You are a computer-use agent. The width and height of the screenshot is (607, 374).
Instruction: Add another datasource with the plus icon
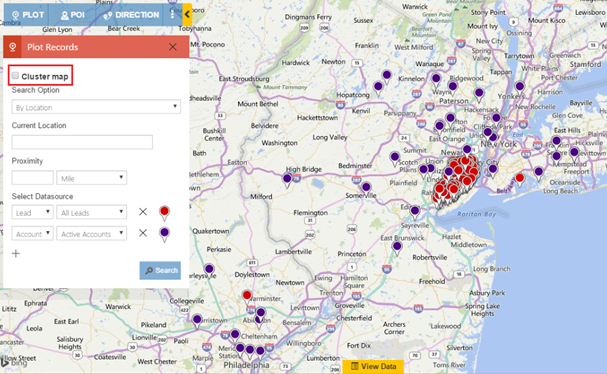coord(16,254)
